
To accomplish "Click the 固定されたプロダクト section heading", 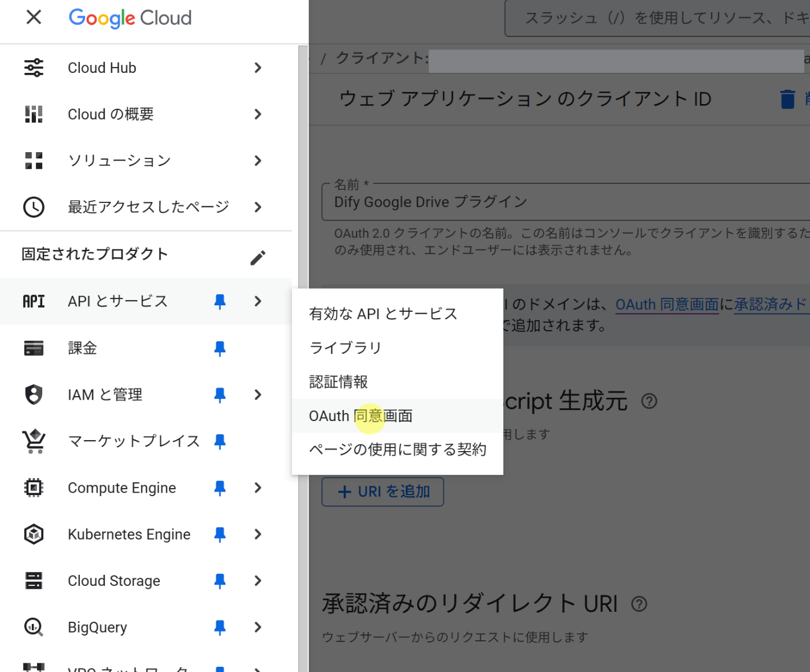I will coord(95,254).
